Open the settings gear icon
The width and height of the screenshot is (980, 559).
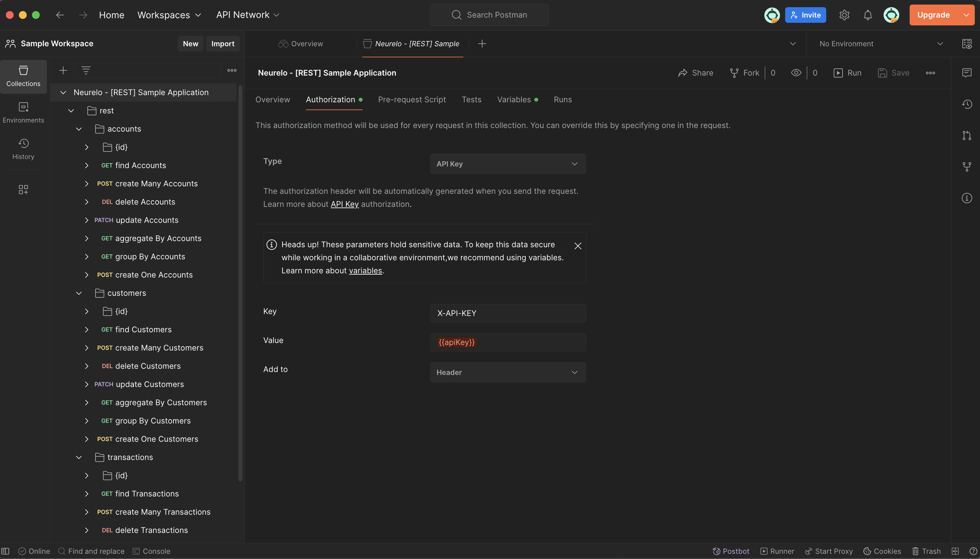844,15
